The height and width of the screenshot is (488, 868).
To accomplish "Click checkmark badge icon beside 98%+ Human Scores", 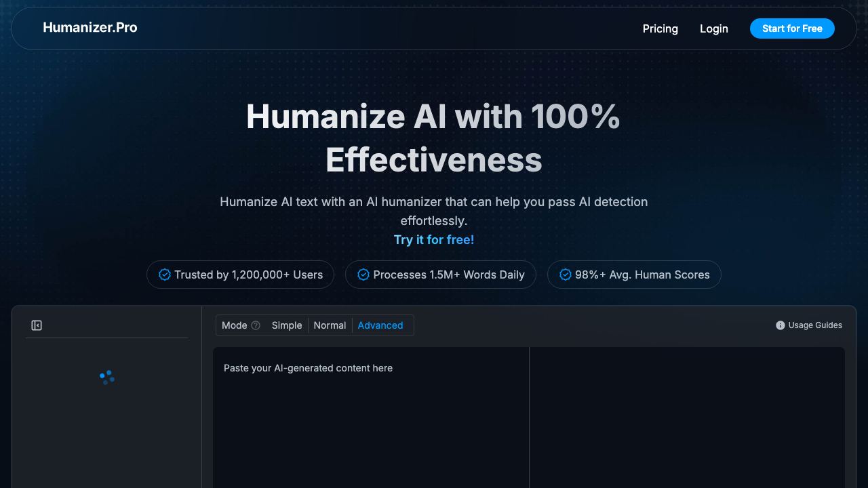I will click(566, 274).
